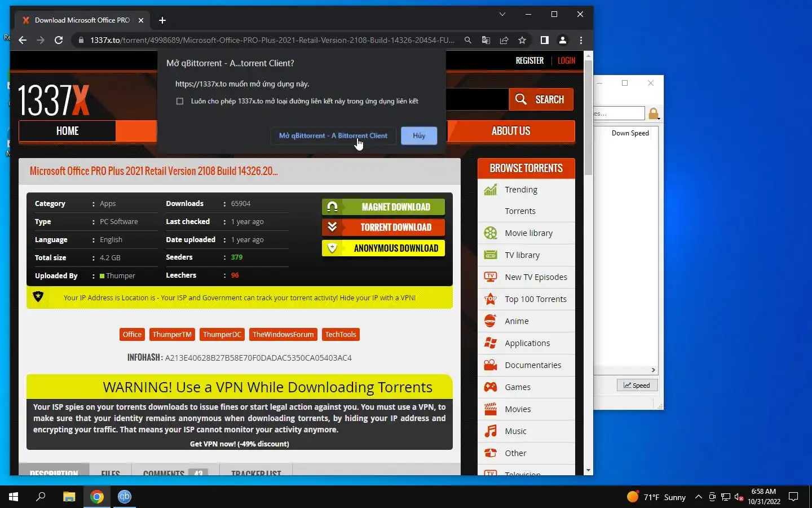Open the tab search chevron in Chrome
The height and width of the screenshot is (508, 812).
pyautogui.click(x=502, y=14)
